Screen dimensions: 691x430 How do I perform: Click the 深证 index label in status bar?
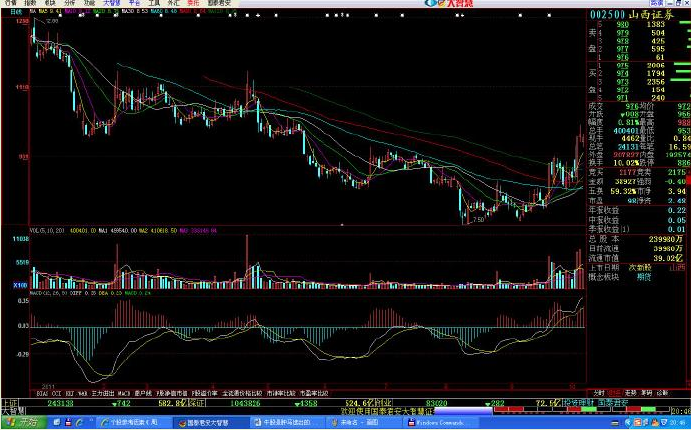pos(197,403)
